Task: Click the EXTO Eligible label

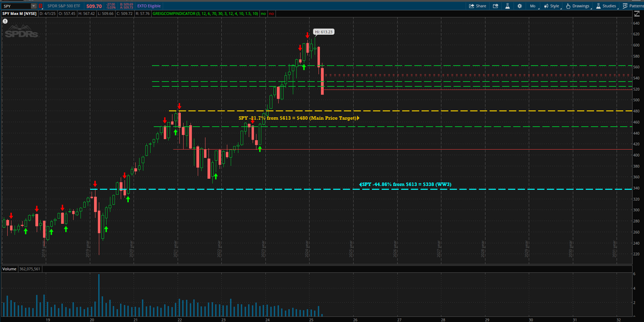Action: (x=149, y=6)
